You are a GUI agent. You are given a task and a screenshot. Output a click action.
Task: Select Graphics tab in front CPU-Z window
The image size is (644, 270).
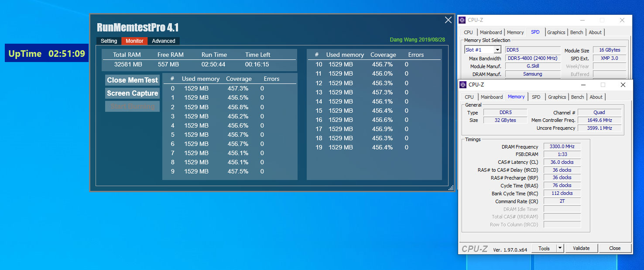[557, 97]
